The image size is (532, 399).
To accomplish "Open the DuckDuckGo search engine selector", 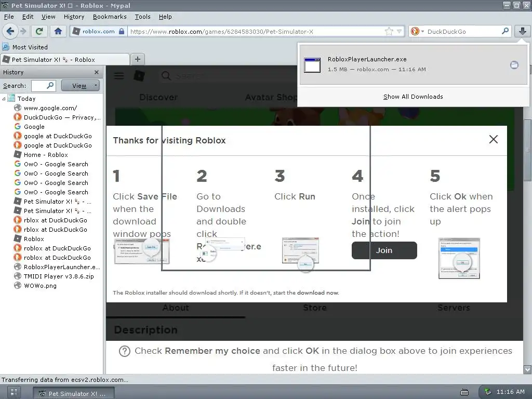I will 417,32.
